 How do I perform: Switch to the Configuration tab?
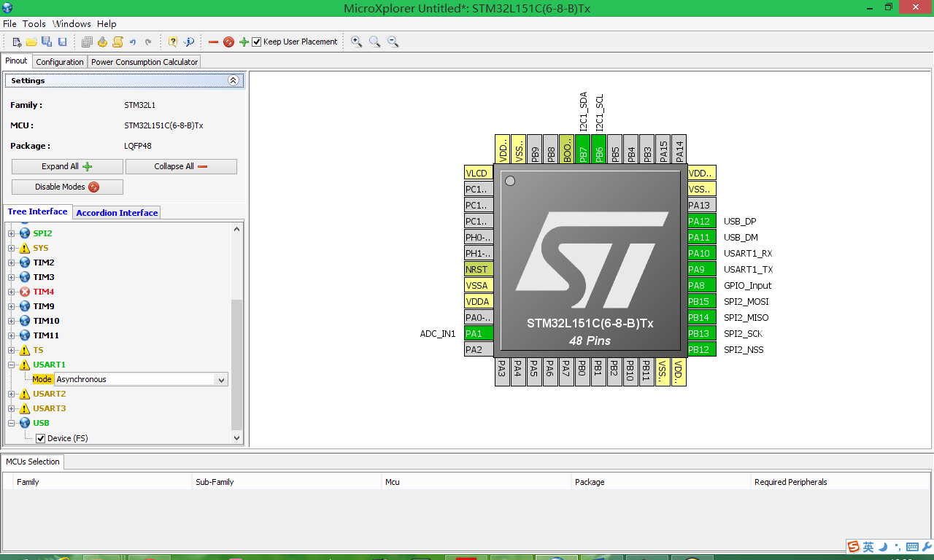60,62
